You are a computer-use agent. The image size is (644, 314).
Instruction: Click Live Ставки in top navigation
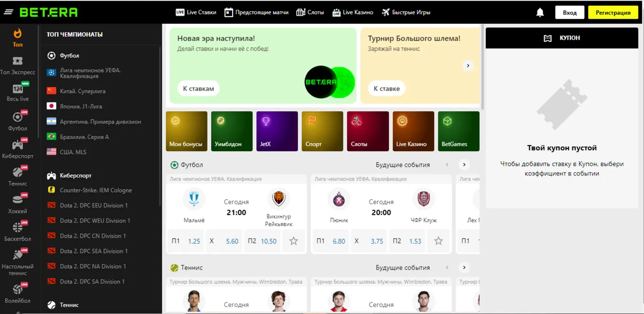coord(196,12)
